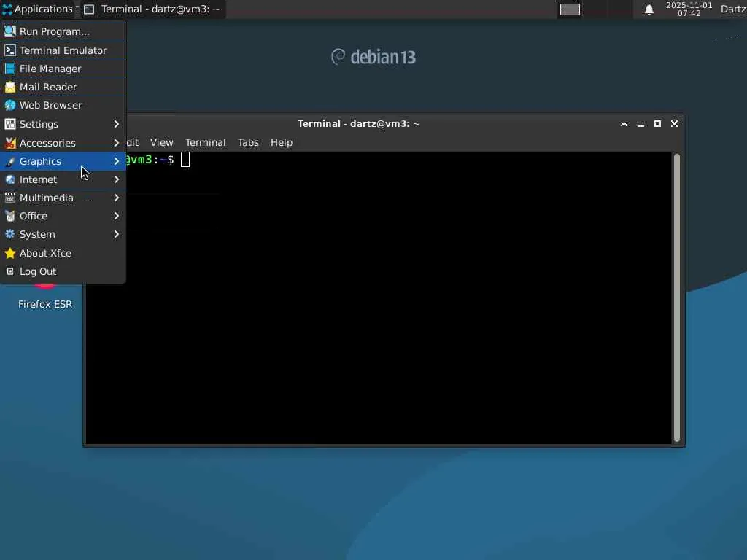747x560 pixels.
Task: Click the Mail Reader envelope icon
Action: point(10,87)
